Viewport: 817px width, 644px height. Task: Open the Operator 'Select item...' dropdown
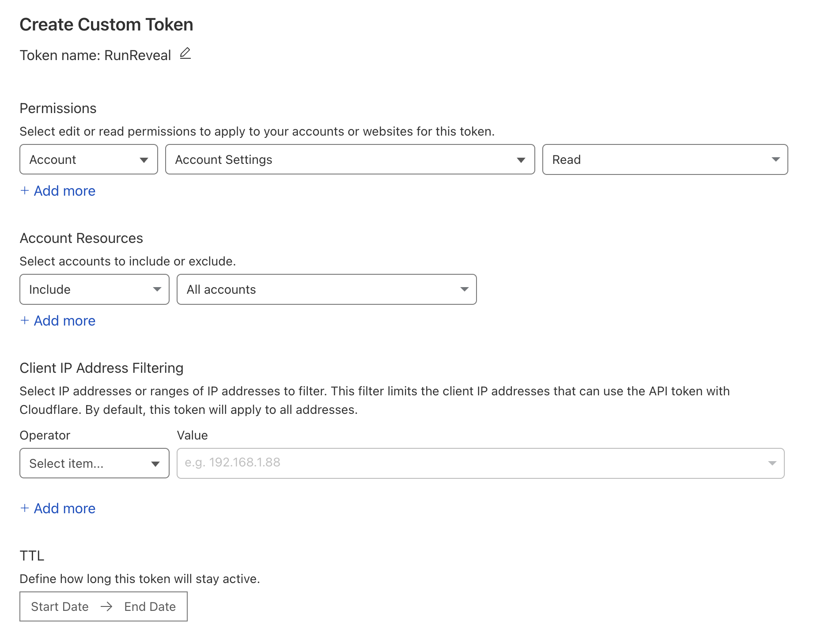tap(95, 463)
